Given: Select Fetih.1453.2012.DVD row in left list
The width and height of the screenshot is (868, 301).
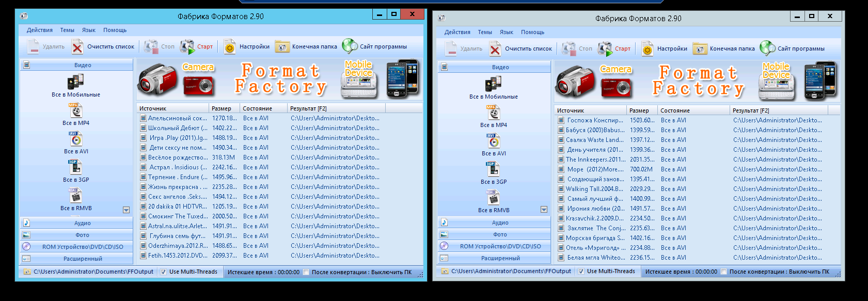Looking at the screenshot, I should (x=279, y=256).
